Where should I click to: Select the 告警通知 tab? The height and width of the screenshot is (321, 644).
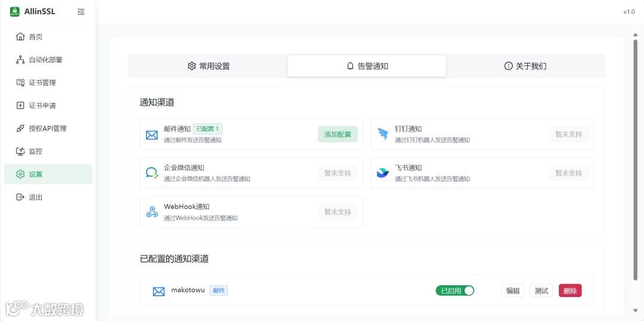coord(367,66)
